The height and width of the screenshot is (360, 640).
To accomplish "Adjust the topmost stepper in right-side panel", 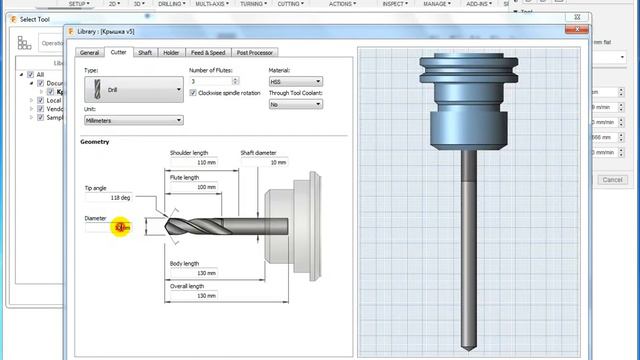I will 621,92.
